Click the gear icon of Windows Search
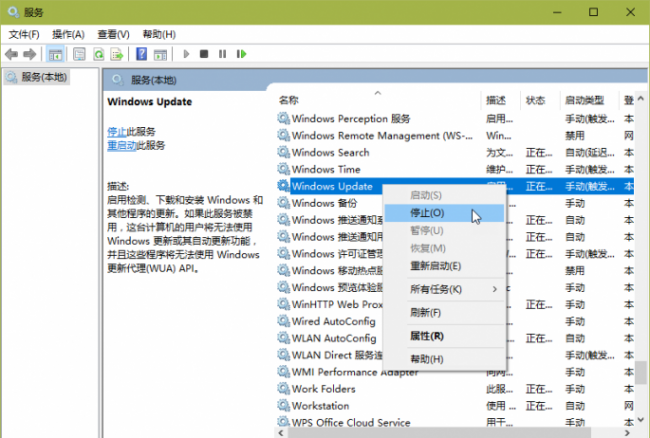The image size is (650, 438). click(x=284, y=152)
